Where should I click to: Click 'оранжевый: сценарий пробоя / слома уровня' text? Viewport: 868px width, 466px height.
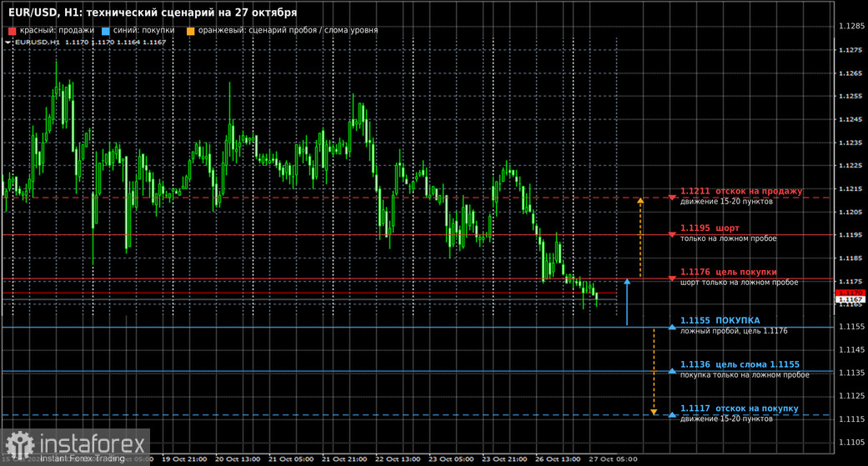click(288, 31)
